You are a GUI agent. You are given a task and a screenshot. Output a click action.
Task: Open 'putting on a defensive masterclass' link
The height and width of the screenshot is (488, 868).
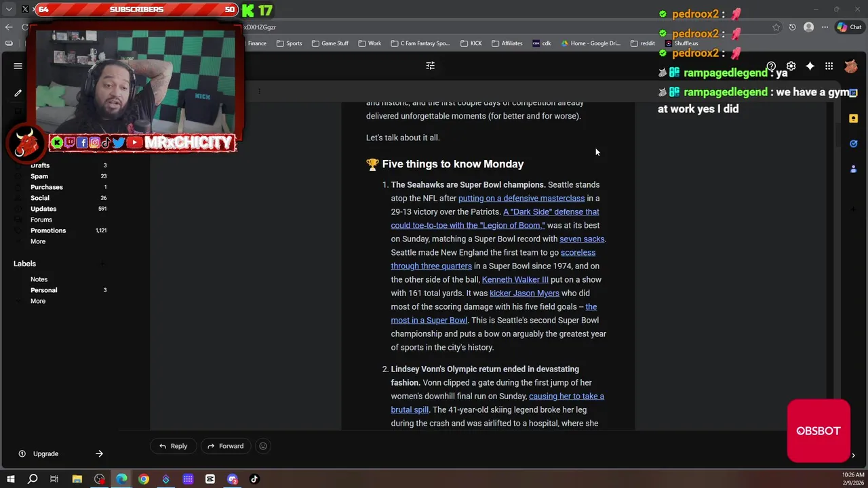tap(521, 198)
